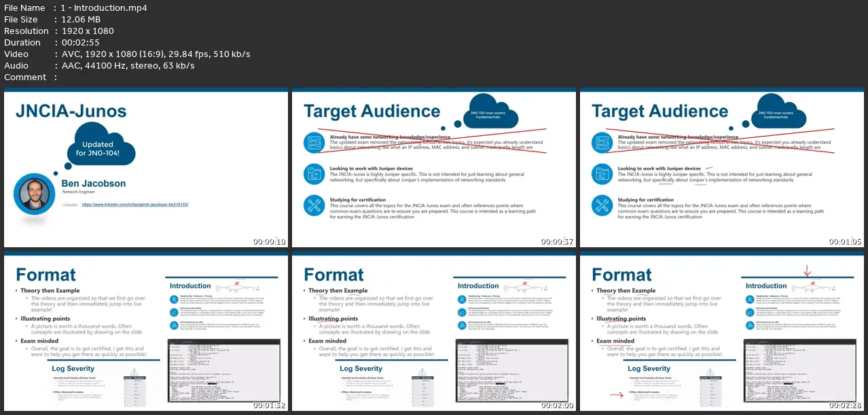The height and width of the screenshot is (415, 868).
Task: Click the Juniper devices icon in 00:01:05 slide
Action: [603, 173]
